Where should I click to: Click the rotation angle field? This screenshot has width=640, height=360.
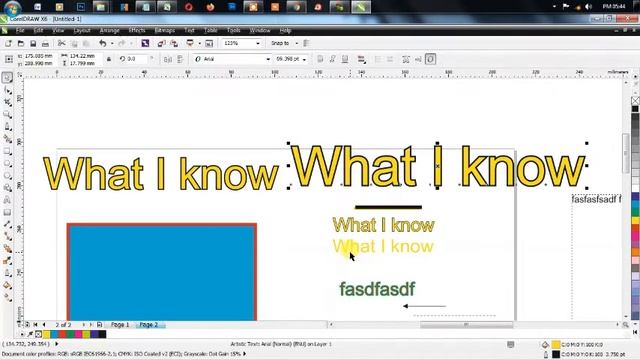coord(137,60)
